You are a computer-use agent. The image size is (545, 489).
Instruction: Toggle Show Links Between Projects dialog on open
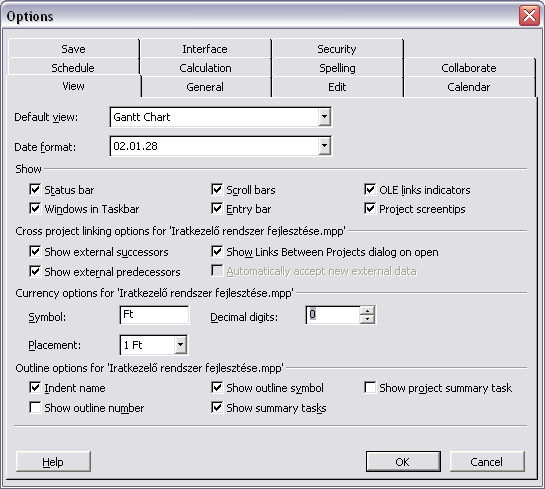pos(217,252)
